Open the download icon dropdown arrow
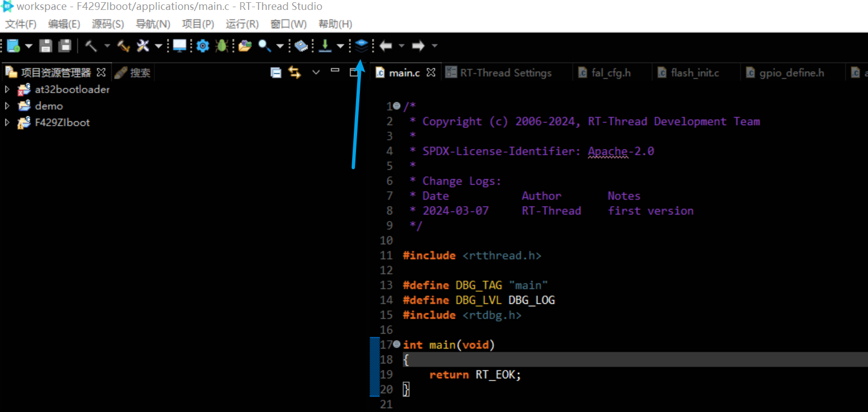The image size is (868, 412). click(x=340, y=46)
